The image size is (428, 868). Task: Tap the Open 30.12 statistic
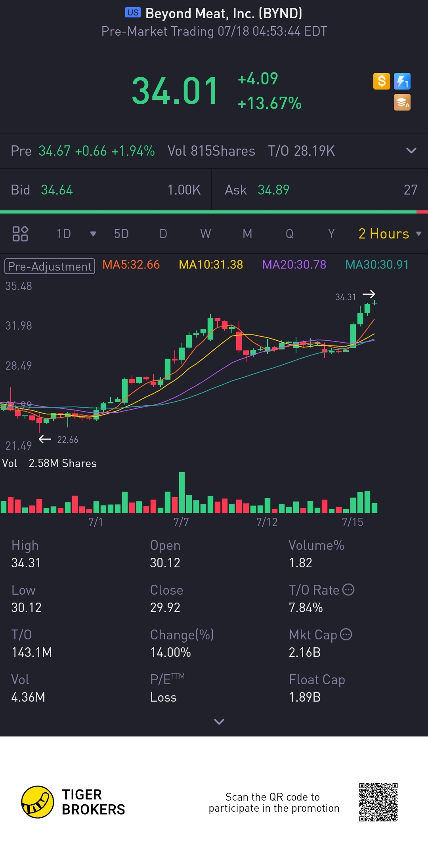[x=165, y=554]
